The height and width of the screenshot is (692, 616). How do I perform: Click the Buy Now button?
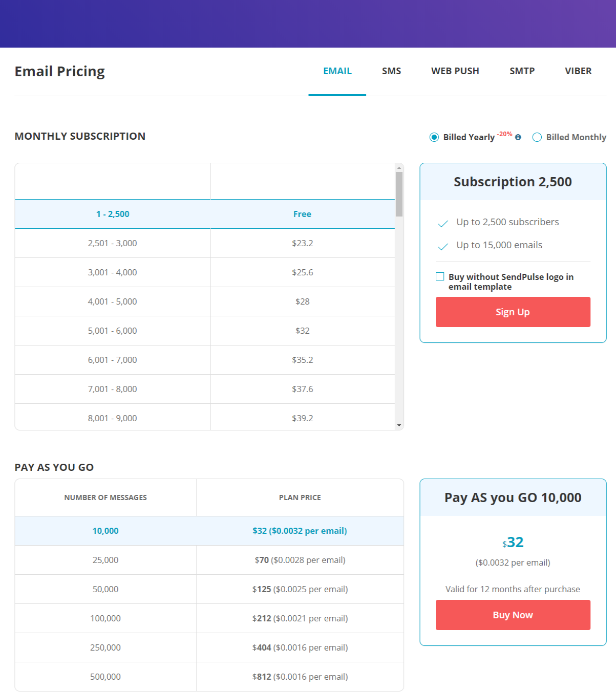513,615
